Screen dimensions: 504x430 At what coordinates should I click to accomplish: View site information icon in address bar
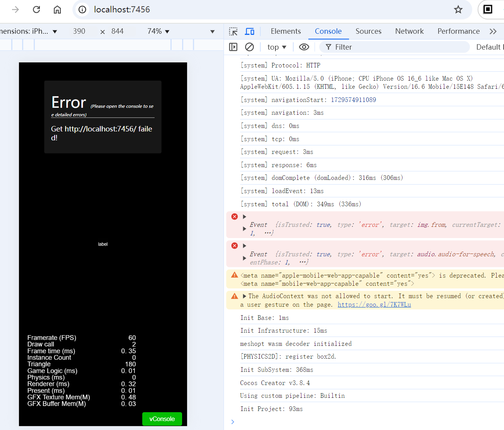click(83, 9)
